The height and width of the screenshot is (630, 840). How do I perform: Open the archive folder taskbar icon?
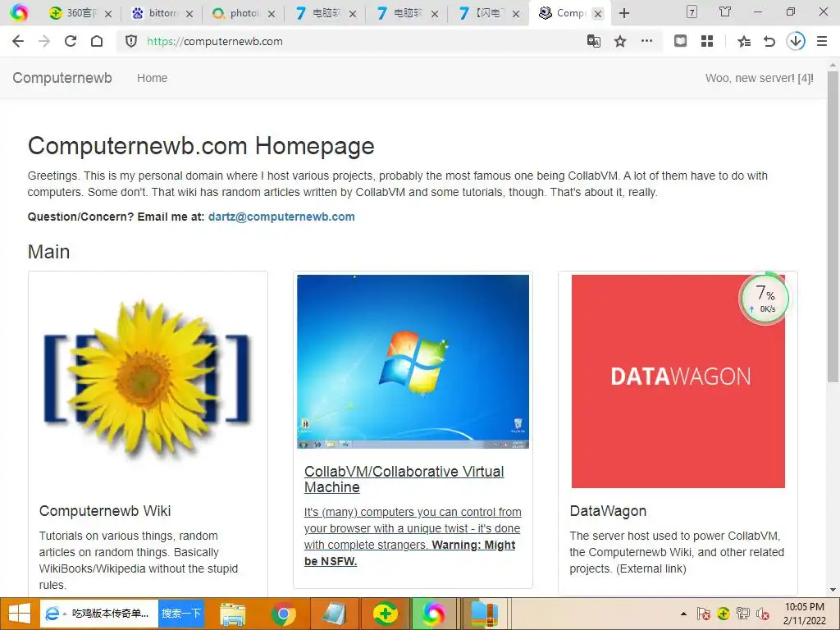(485, 614)
